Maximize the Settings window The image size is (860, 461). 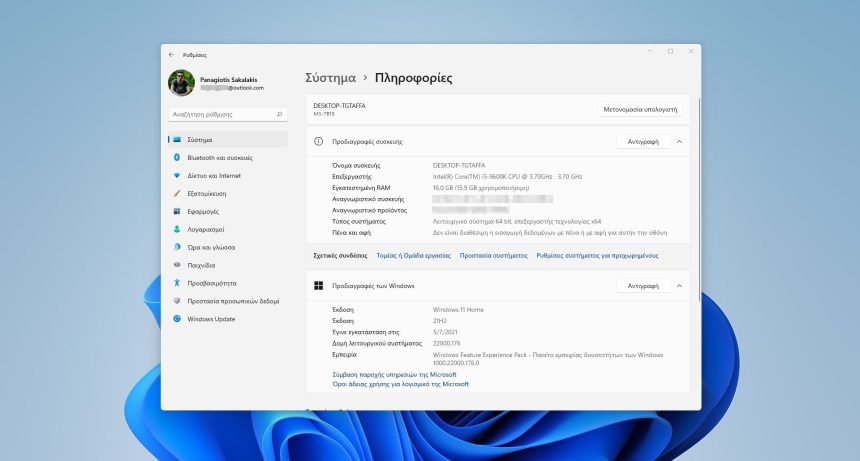tap(670, 52)
